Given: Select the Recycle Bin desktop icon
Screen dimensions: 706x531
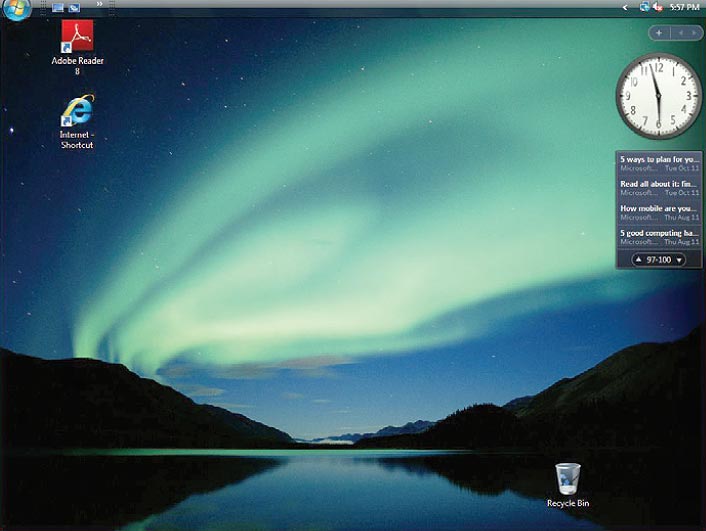Looking at the screenshot, I should 568,486.
